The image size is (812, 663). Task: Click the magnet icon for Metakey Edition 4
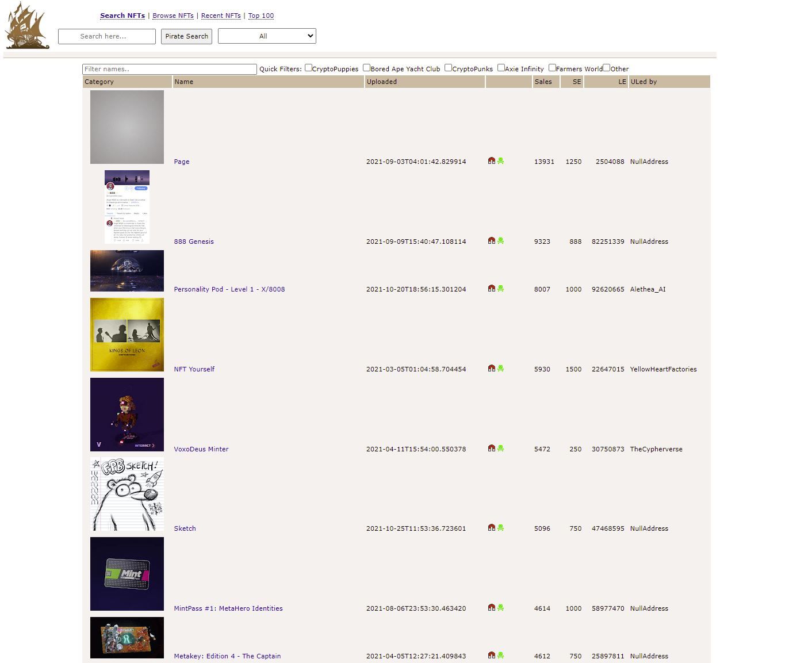coord(492,655)
